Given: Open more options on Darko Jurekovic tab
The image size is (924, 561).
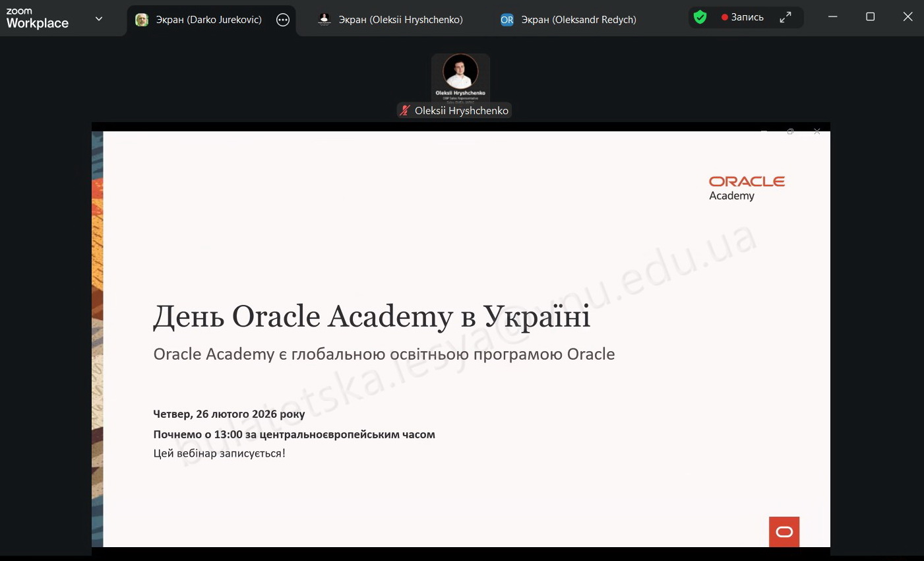Looking at the screenshot, I should 283,20.
